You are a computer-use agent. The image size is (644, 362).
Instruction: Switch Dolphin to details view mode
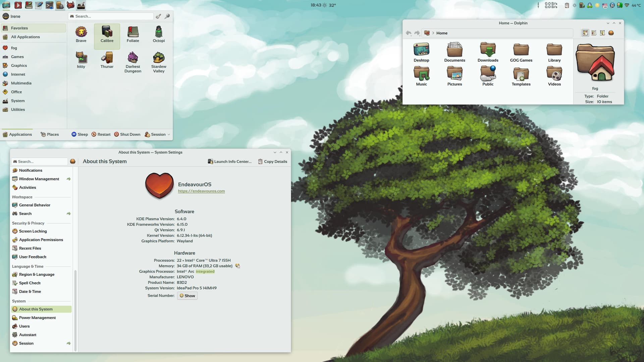[602, 33]
